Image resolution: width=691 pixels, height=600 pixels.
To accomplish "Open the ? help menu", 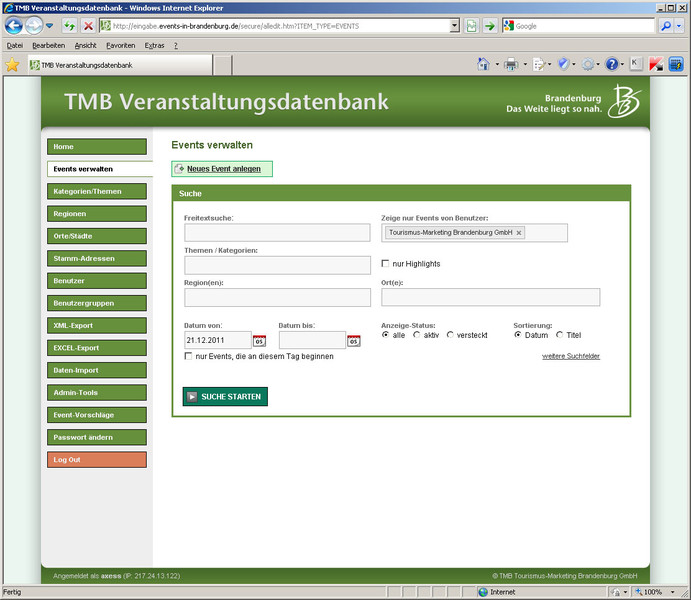I will [x=176, y=45].
